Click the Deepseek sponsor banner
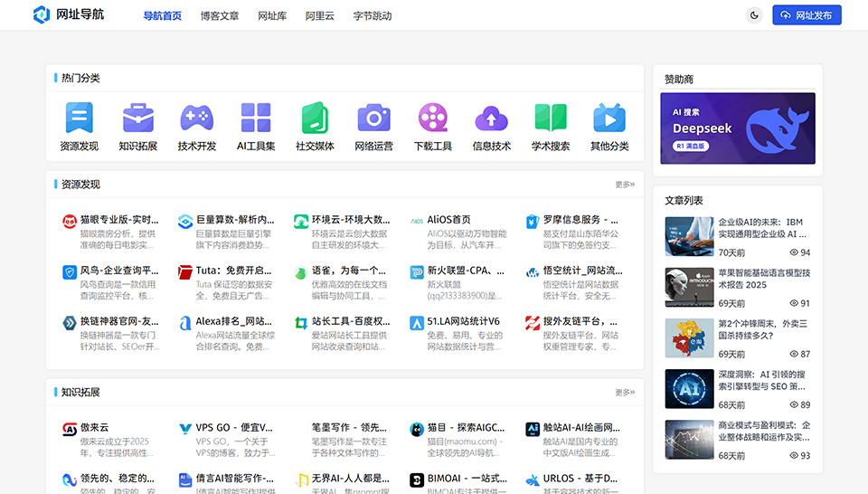Screen dimensions: 868x494 (737, 128)
